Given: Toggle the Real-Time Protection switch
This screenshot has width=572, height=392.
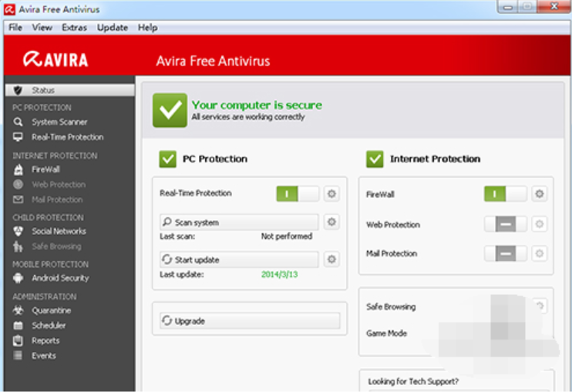Looking at the screenshot, I should (x=297, y=194).
